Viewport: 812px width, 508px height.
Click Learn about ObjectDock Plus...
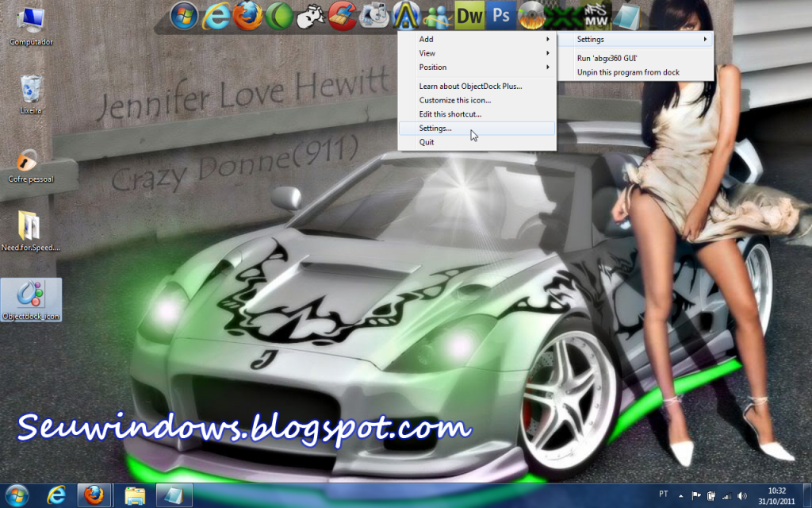(x=470, y=86)
